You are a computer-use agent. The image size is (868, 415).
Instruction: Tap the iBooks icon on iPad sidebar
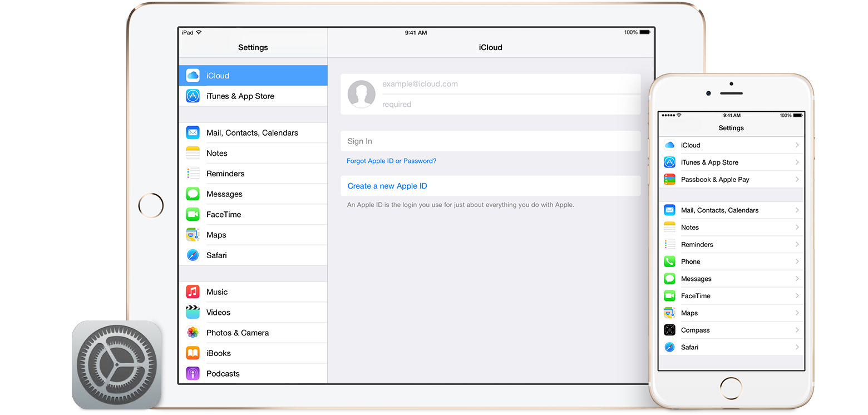(x=193, y=353)
